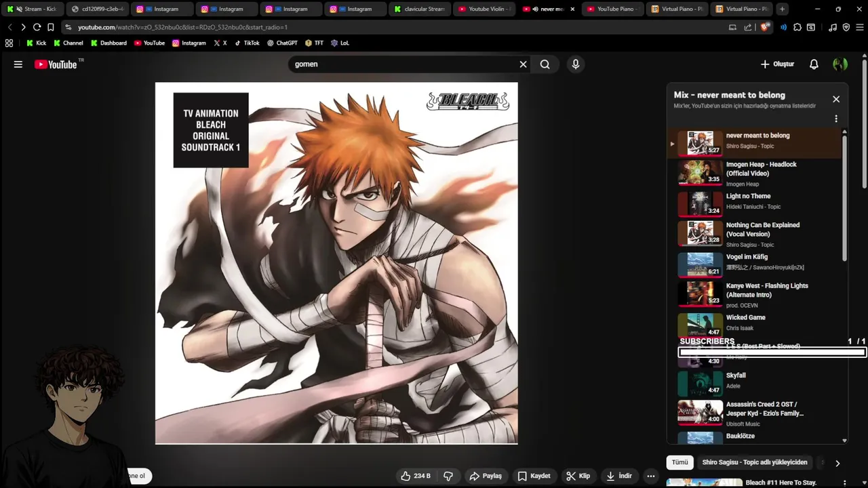868x488 pixels.
Task: Click the Kaydet save button
Action: tap(534, 476)
